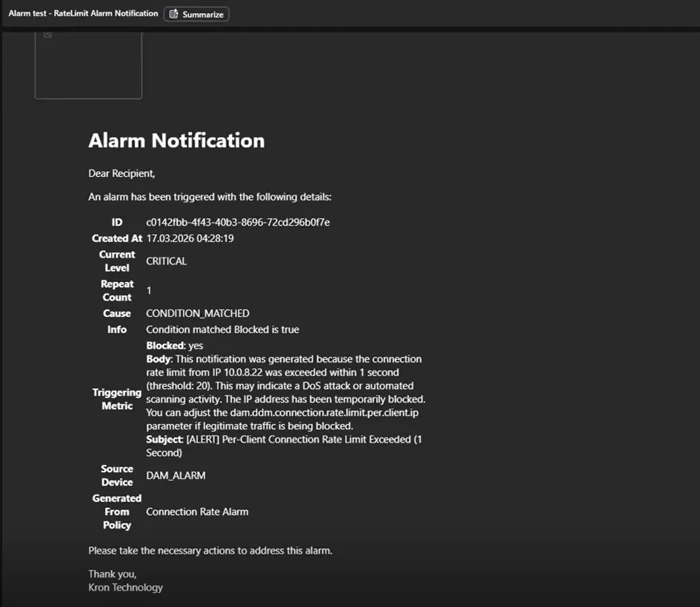Click the CONDITION_MATCHED cause value
The height and width of the screenshot is (607, 700).
point(198,313)
